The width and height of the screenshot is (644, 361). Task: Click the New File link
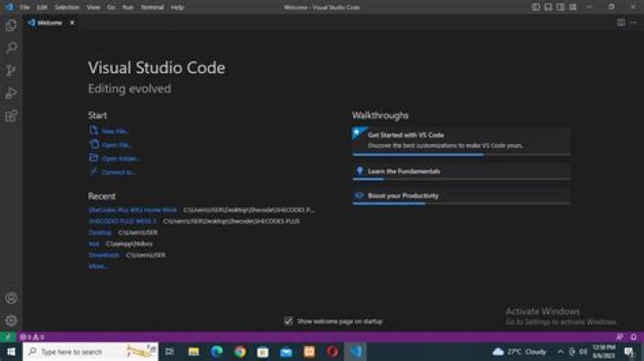[115, 130]
